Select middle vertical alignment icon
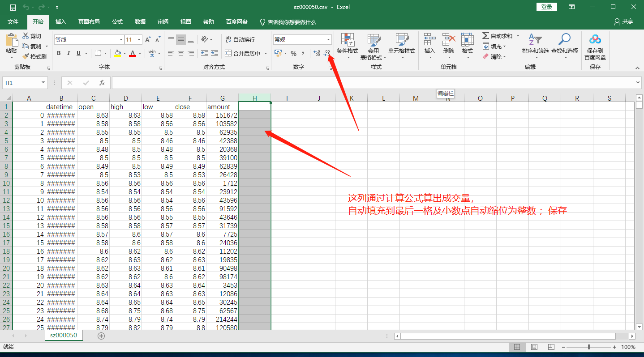This screenshot has width=644, height=357. (x=181, y=39)
